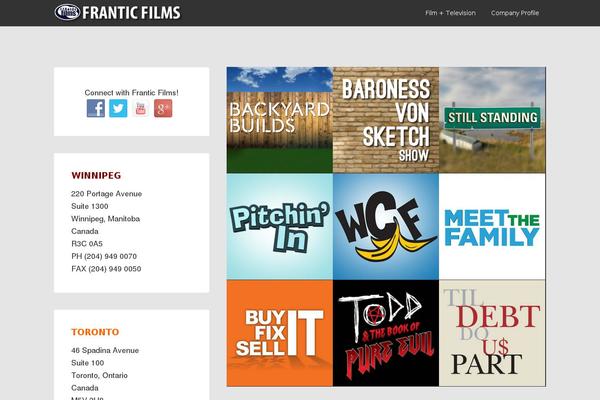This screenshot has width=600, height=400.
Task: Click the Toronto, Ontario text line
Action: (x=99, y=375)
